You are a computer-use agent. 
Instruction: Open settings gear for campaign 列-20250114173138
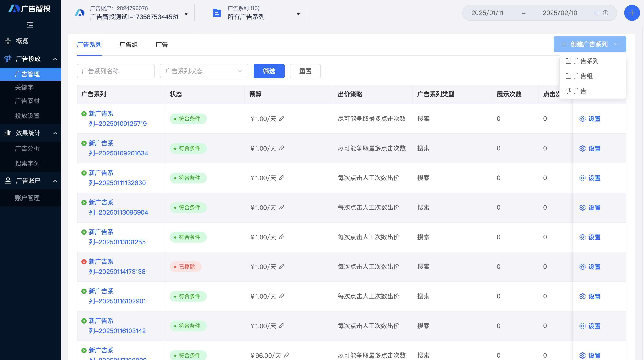(583, 267)
